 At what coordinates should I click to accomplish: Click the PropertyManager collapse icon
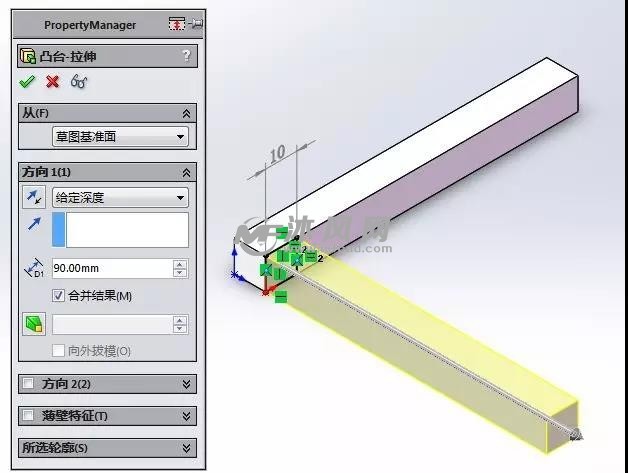(177, 24)
